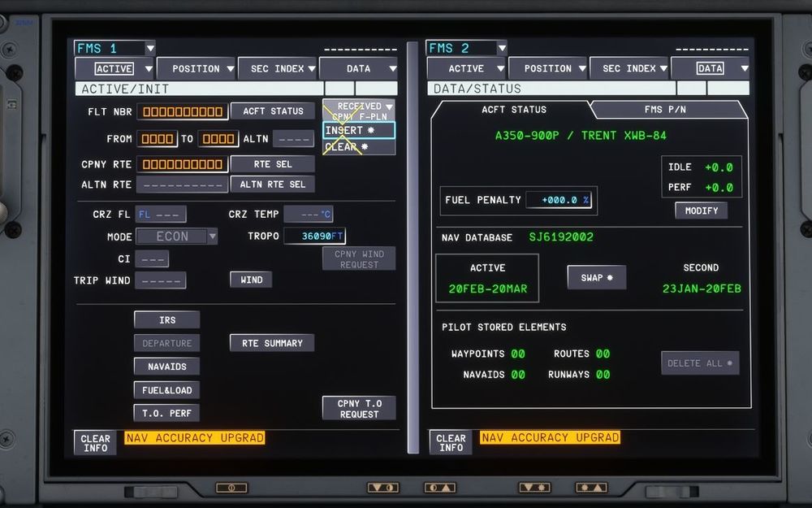Open the FMS 1 selector dropdown
The width and height of the screenshot is (812, 508).
114,48
